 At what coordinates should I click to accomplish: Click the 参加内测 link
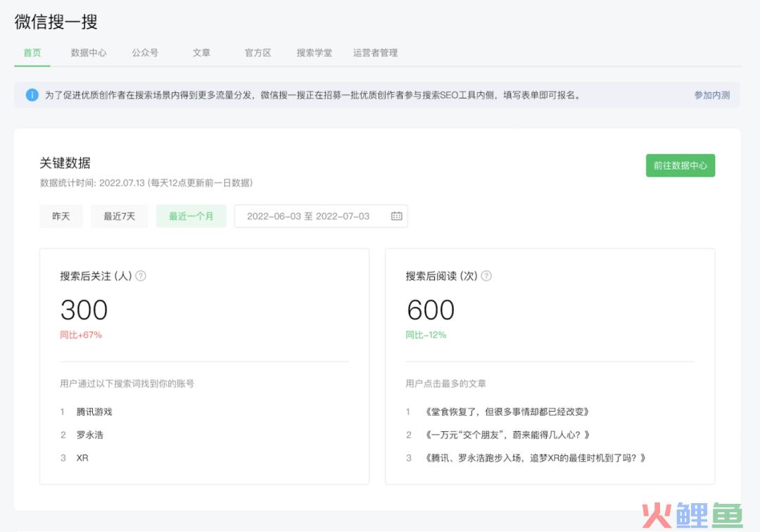pos(711,95)
